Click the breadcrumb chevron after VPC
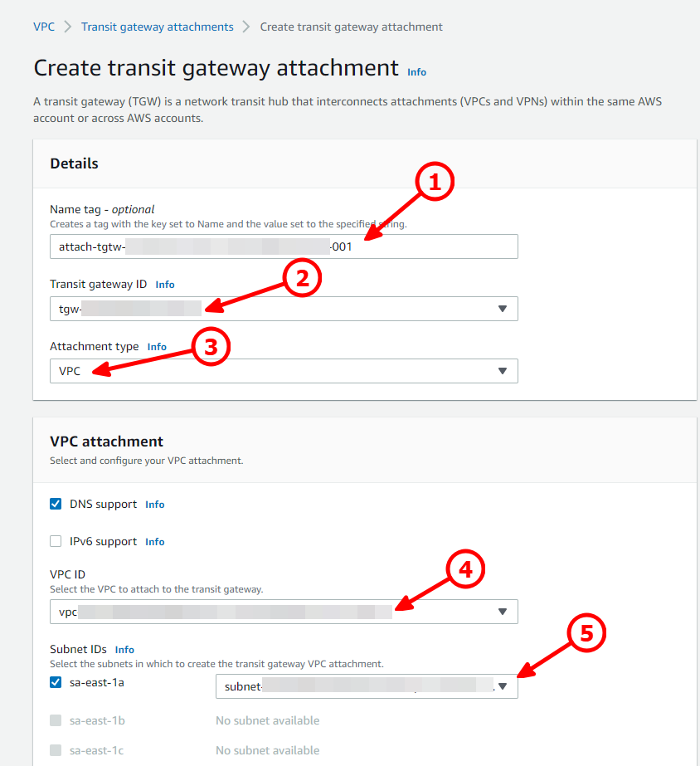The width and height of the screenshot is (700, 766). 68,27
